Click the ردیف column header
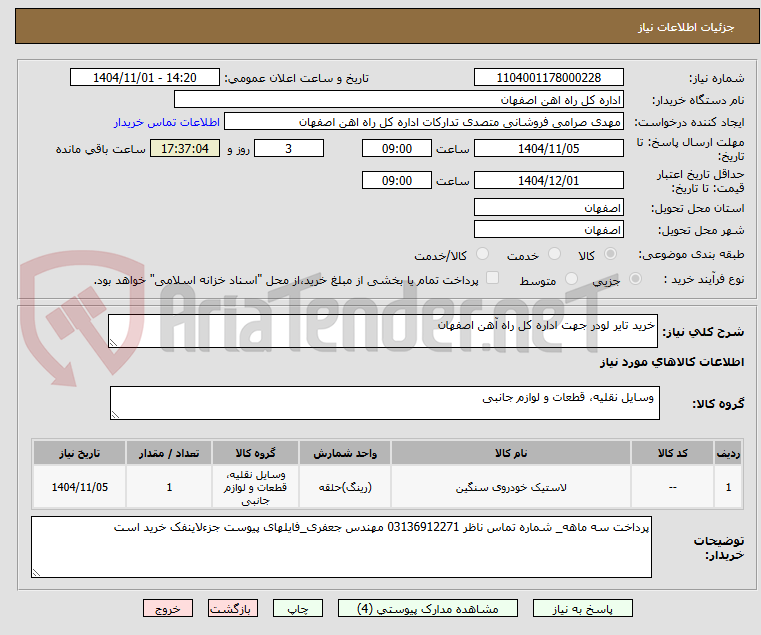The height and width of the screenshot is (635, 761). [x=728, y=453]
